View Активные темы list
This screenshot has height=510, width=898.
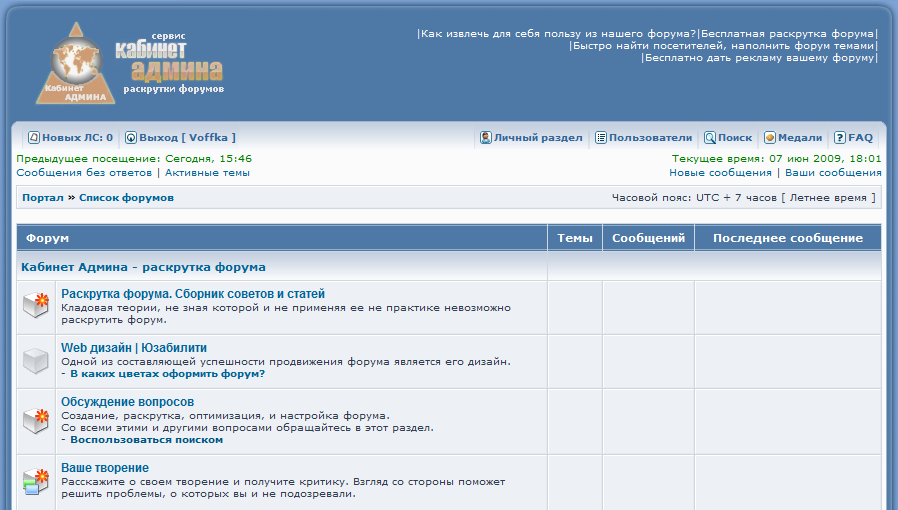tap(208, 173)
